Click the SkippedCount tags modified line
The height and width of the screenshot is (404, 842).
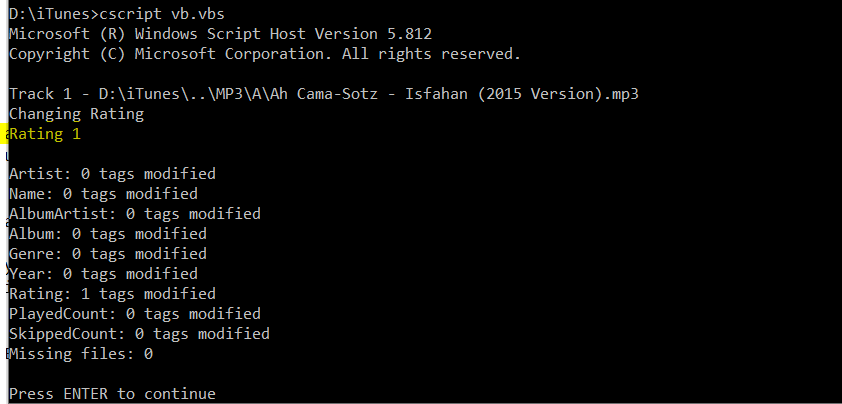[x=139, y=334]
